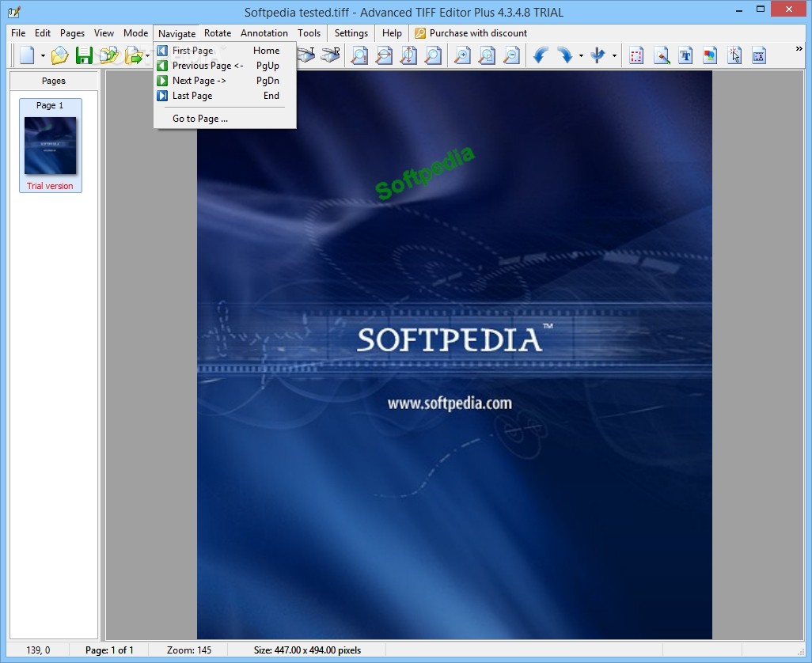Click the application icon in title bar
The width and height of the screenshot is (812, 663).
coord(14,11)
